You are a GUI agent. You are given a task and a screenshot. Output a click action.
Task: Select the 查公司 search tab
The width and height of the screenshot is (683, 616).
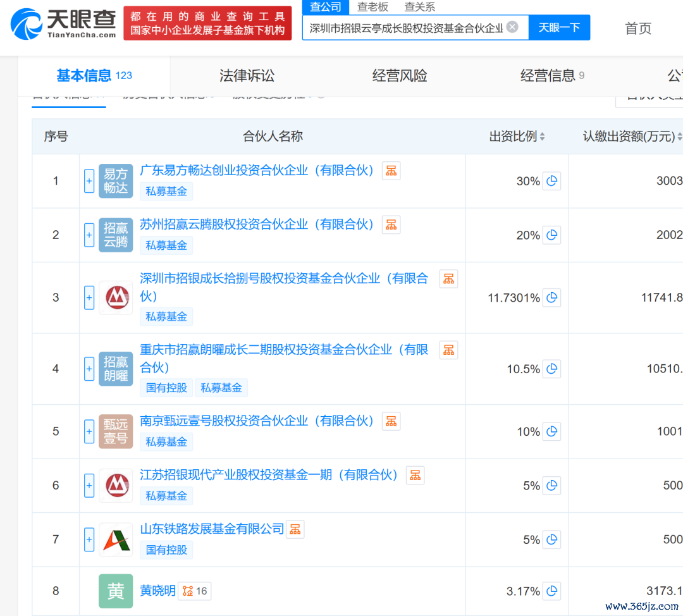click(326, 7)
